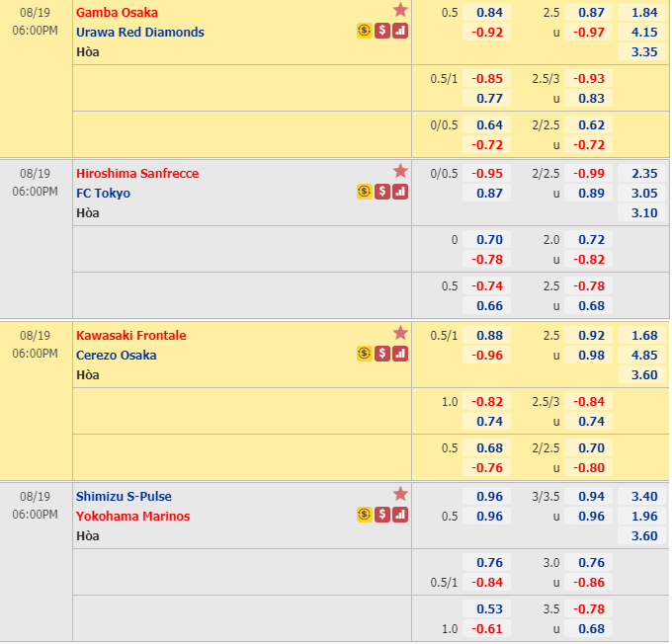Viewport: 672px width, 644px height.
Task: Select odds 1.96 for Yokohama Marinos win
Action: pos(643,517)
